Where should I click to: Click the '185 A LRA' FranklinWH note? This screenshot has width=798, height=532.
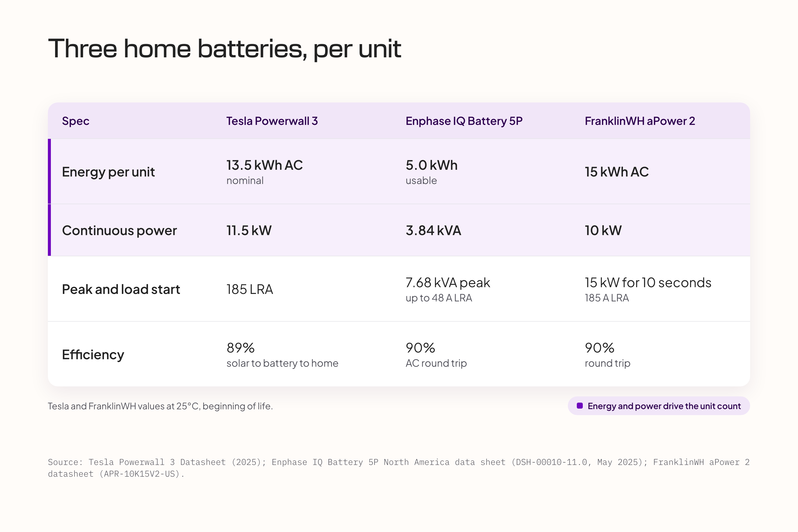tap(607, 298)
